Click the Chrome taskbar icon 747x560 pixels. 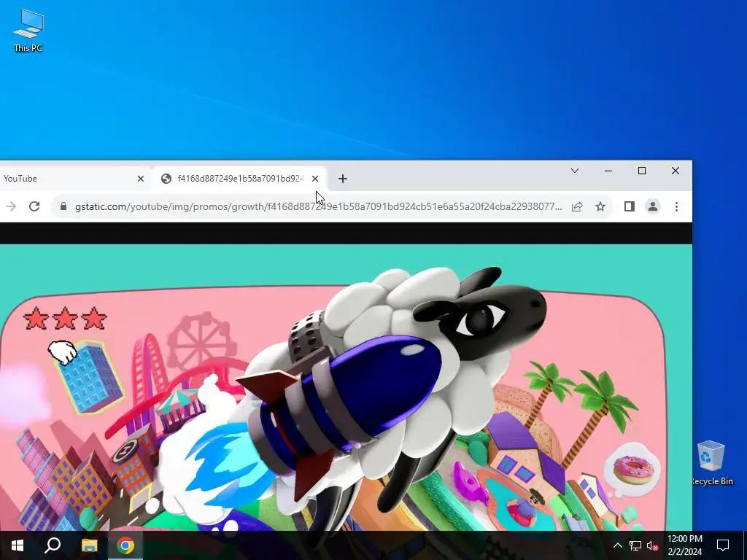pos(125,545)
